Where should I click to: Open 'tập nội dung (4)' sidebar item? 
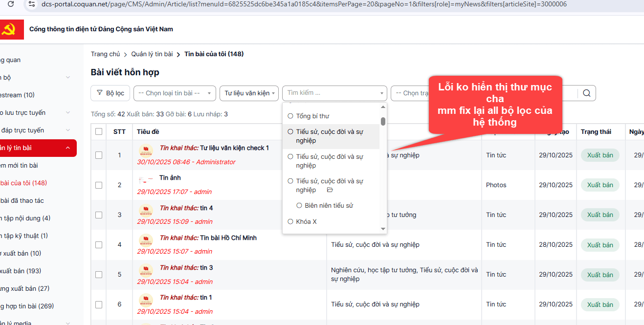click(25, 218)
